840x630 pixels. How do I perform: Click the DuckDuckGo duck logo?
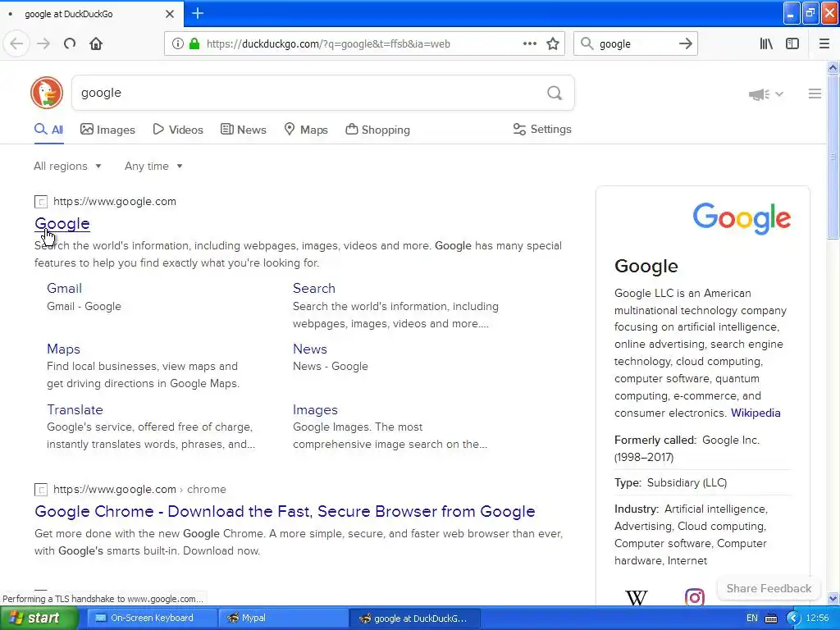[47, 93]
